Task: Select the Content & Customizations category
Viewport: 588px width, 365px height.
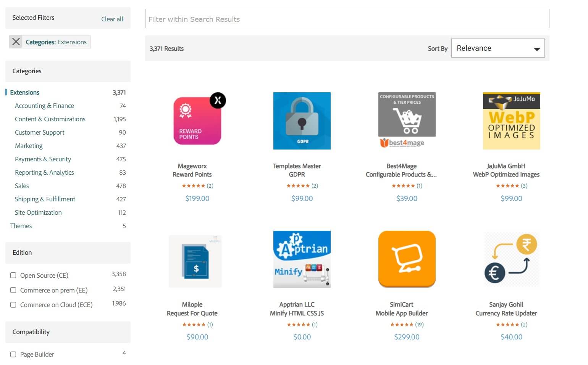Action: tap(50, 119)
